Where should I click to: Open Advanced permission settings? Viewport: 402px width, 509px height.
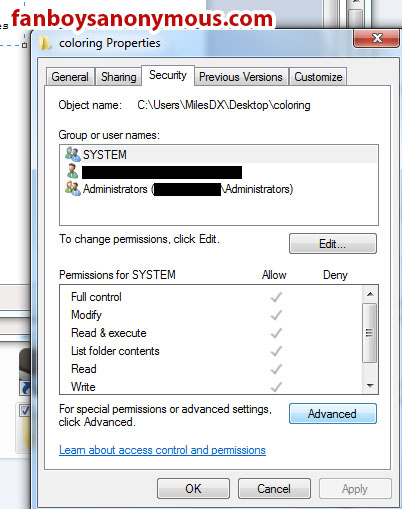(333, 414)
